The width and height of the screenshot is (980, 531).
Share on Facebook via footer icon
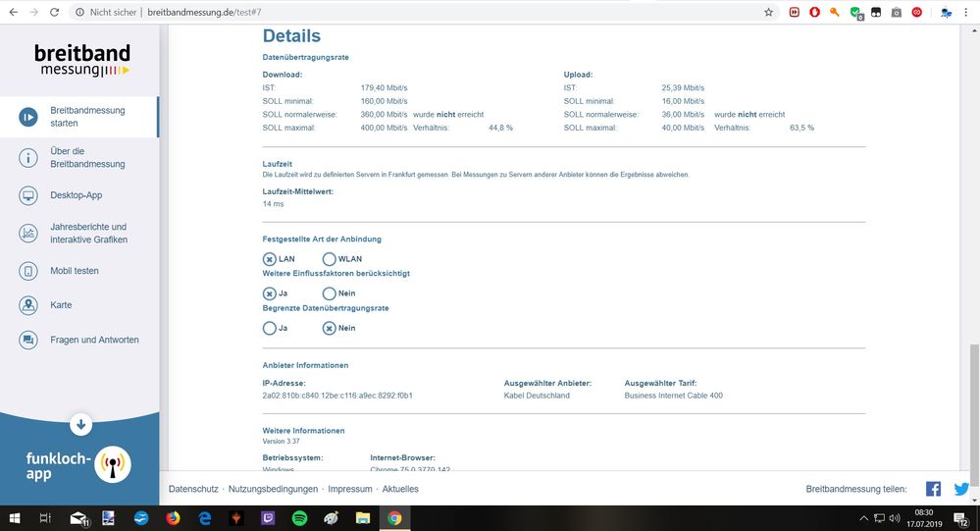coord(933,489)
